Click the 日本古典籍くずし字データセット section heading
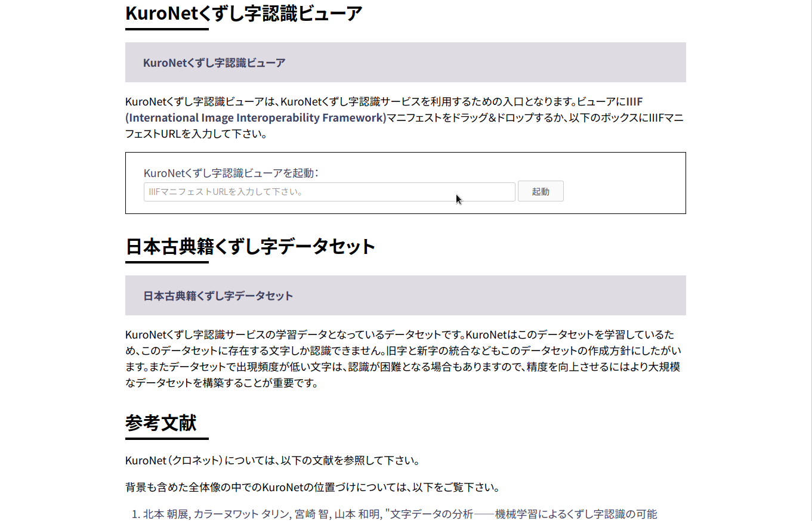Screen dimensions: 812x521 [249, 246]
